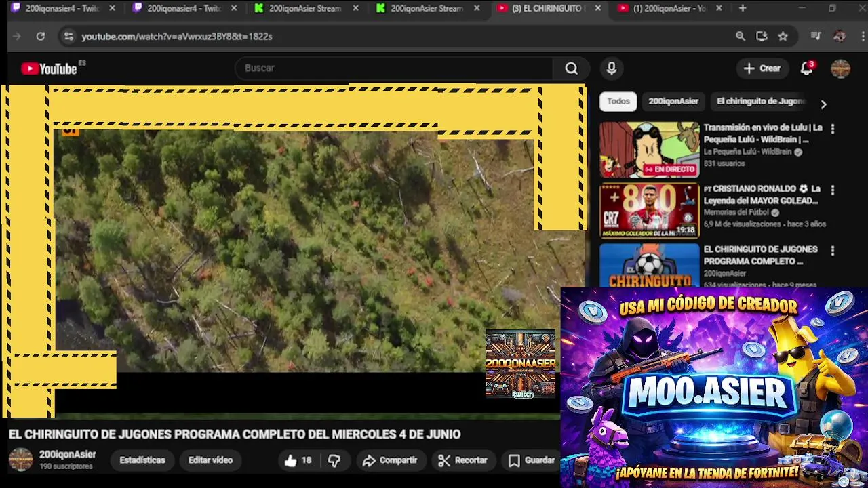Open Chrome media controls icon
Image resolution: width=868 pixels, height=488 pixels.
pyautogui.click(x=816, y=37)
